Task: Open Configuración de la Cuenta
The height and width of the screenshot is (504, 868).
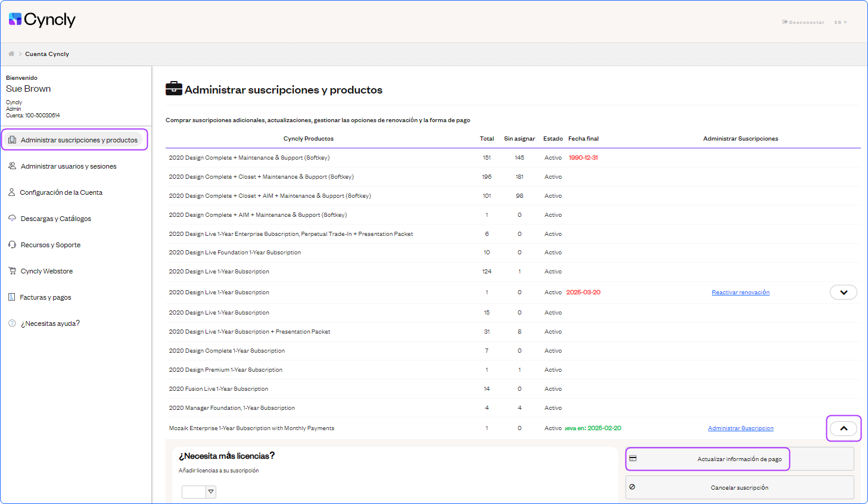Action: pos(61,192)
